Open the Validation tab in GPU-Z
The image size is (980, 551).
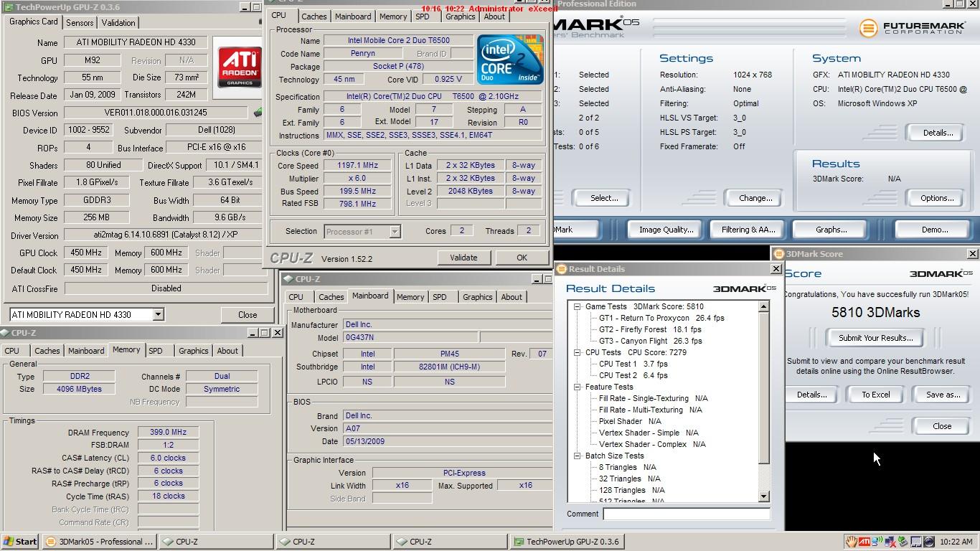[118, 23]
